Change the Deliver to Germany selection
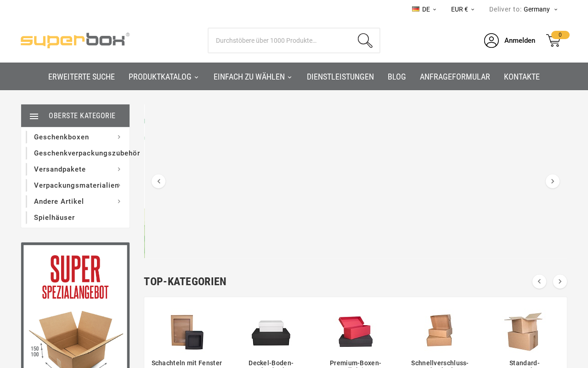Image resolution: width=588 pixels, height=368 pixels. point(541,9)
